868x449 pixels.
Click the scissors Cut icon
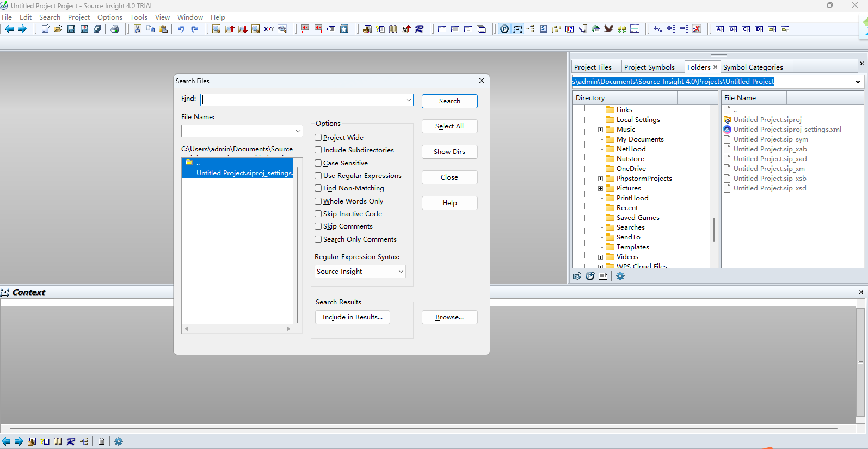(x=138, y=29)
